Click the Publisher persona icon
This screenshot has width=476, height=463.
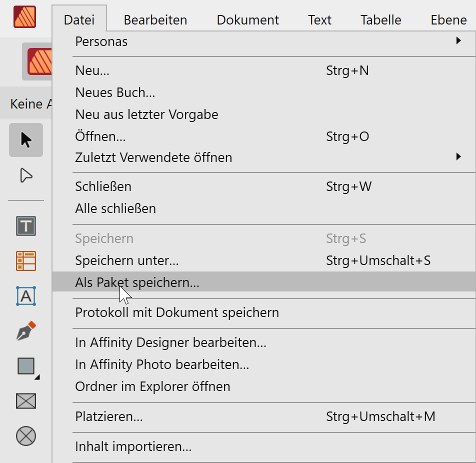(x=39, y=61)
